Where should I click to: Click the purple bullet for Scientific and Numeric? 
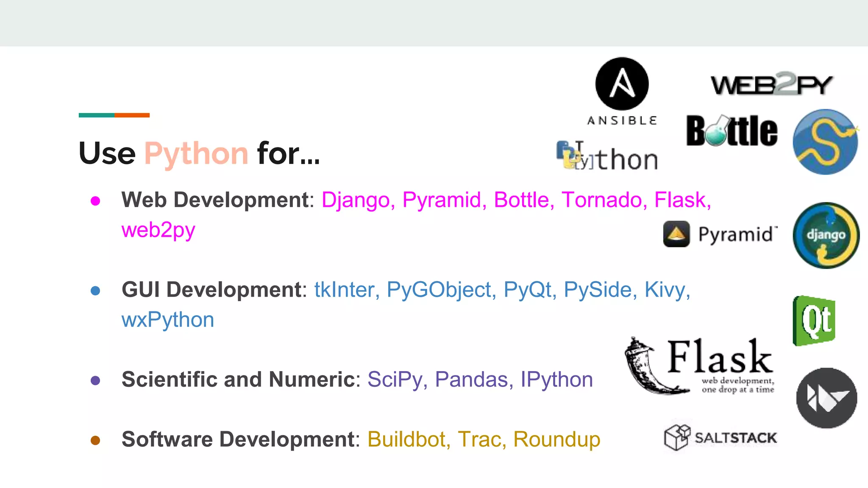coord(95,380)
